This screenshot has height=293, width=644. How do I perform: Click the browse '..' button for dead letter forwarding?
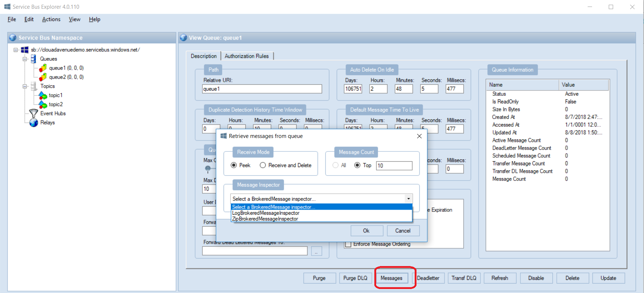317,251
